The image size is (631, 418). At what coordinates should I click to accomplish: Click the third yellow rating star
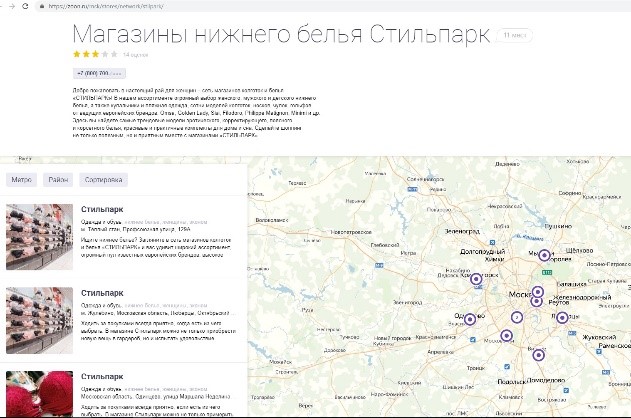95,54
